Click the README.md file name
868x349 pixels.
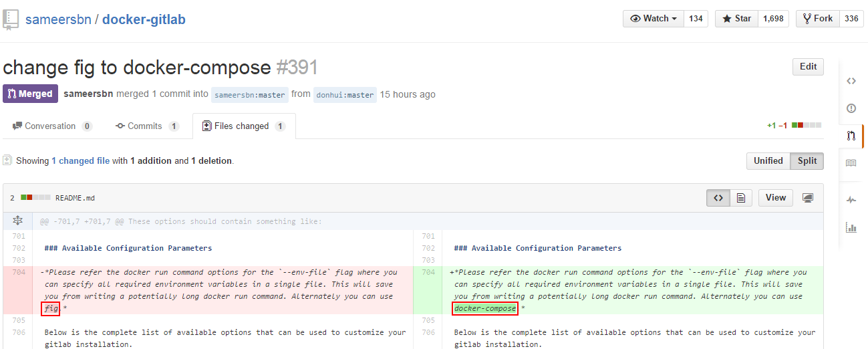coord(75,198)
